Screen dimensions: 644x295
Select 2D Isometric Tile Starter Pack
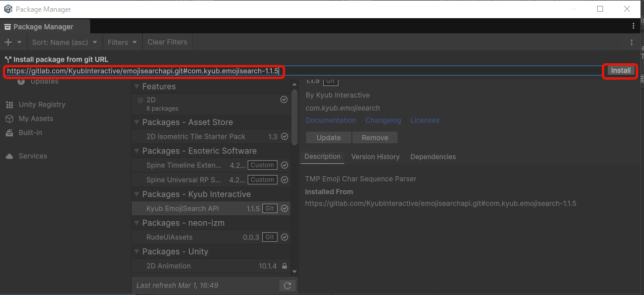point(211,137)
